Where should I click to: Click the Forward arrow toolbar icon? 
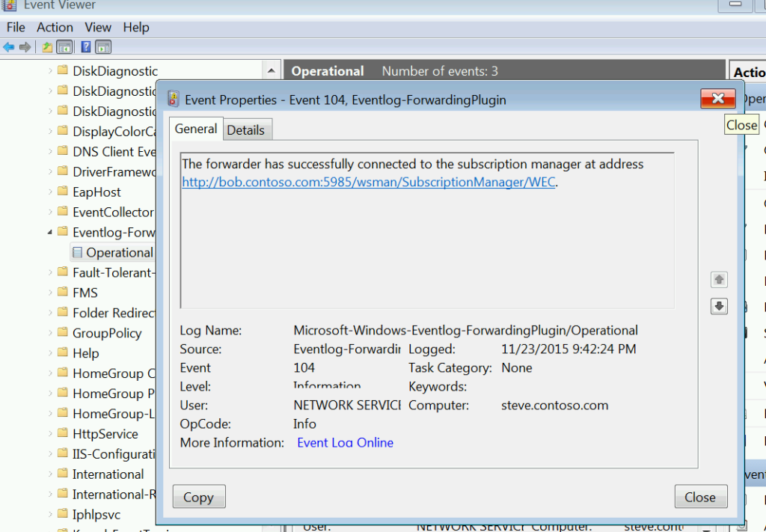(25, 47)
